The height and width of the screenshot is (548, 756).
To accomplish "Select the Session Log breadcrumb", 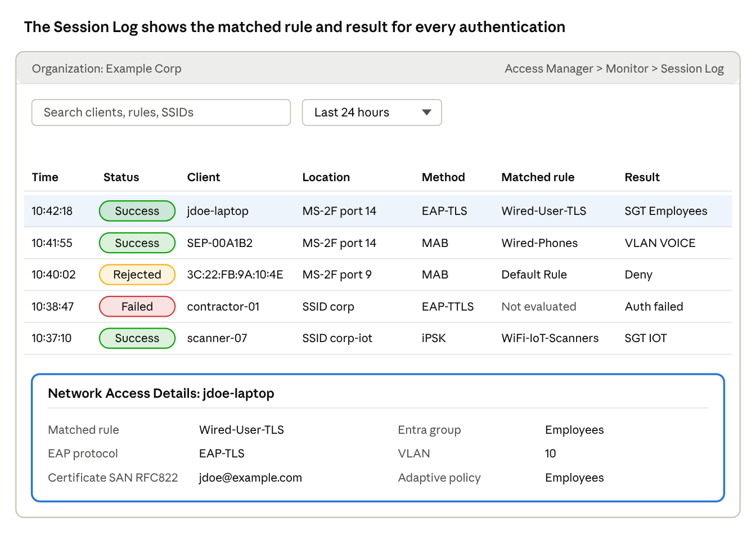I will (x=692, y=69).
